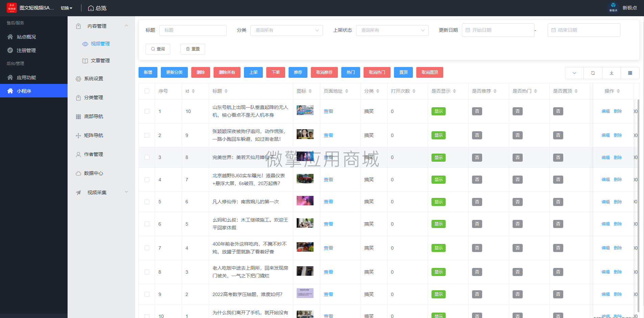The height and width of the screenshot is (318, 644).
Task: Click the red app logo top-left
Action: click(11, 8)
